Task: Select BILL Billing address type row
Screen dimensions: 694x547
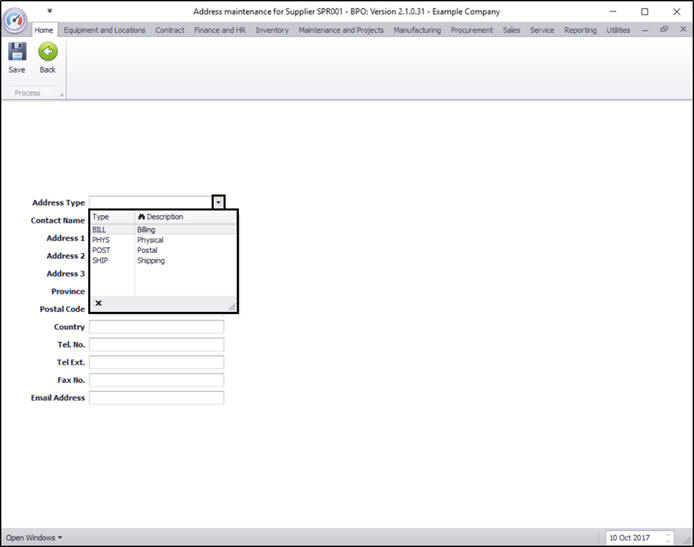Action: [x=164, y=230]
